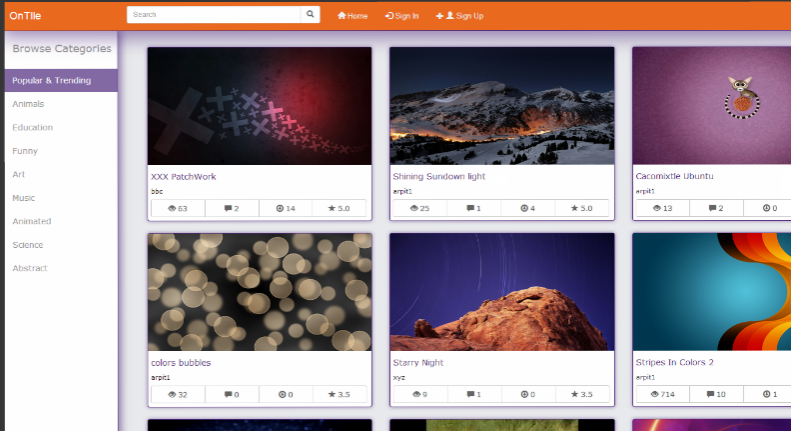Viewport: 791px width, 431px height.
Task: Click downloads icon on Starry Night
Action: (524, 394)
